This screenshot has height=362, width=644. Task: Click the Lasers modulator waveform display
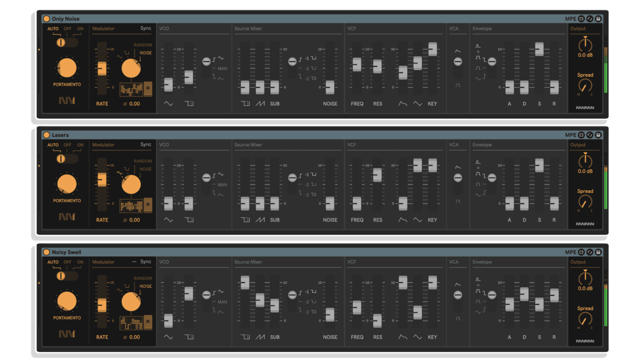click(131, 206)
